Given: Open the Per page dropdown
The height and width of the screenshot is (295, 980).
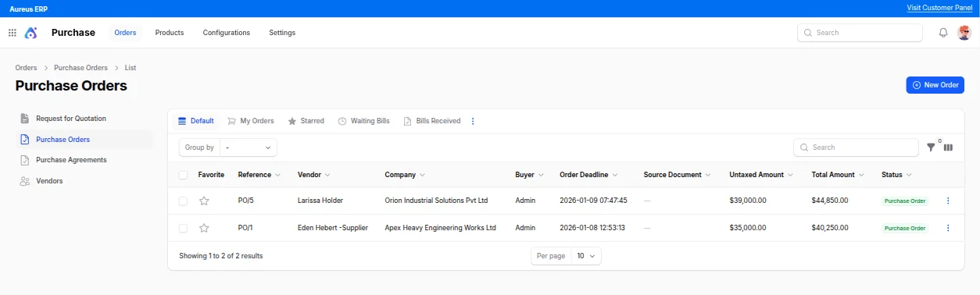Looking at the screenshot, I should (586, 256).
